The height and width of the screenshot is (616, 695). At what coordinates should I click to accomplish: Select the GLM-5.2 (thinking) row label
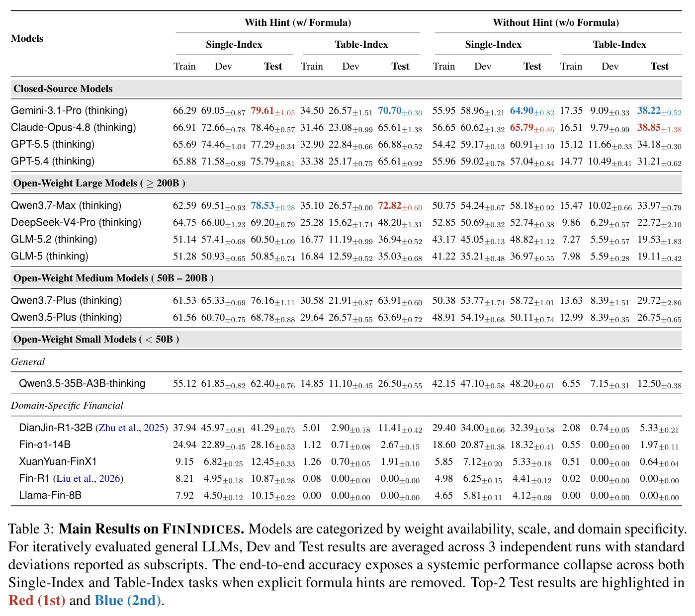pyautogui.click(x=54, y=239)
